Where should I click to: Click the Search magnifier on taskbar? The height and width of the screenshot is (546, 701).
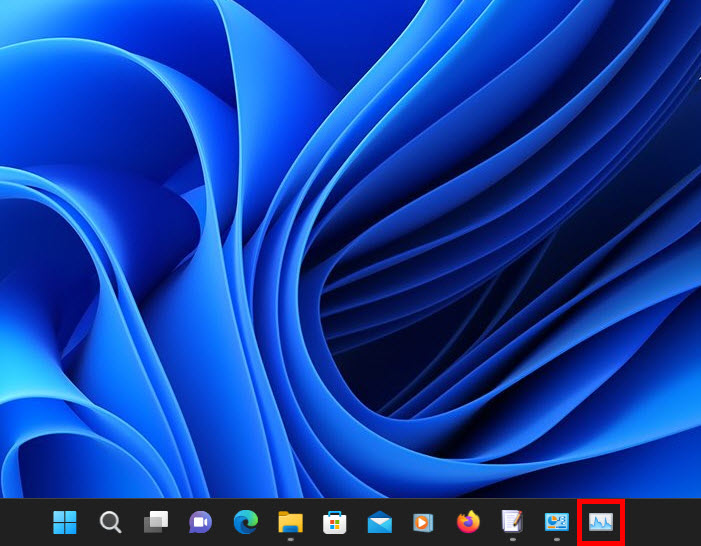[x=110, y=522]
